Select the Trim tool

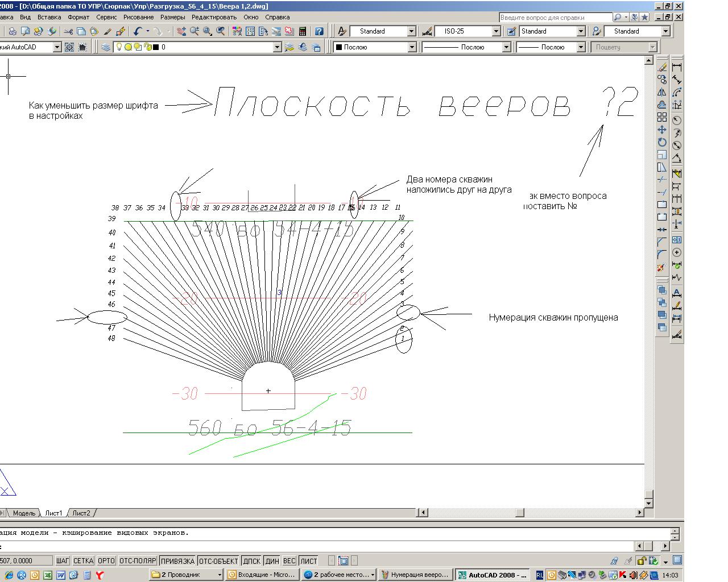pyautogui.click(x=662, y=180)
